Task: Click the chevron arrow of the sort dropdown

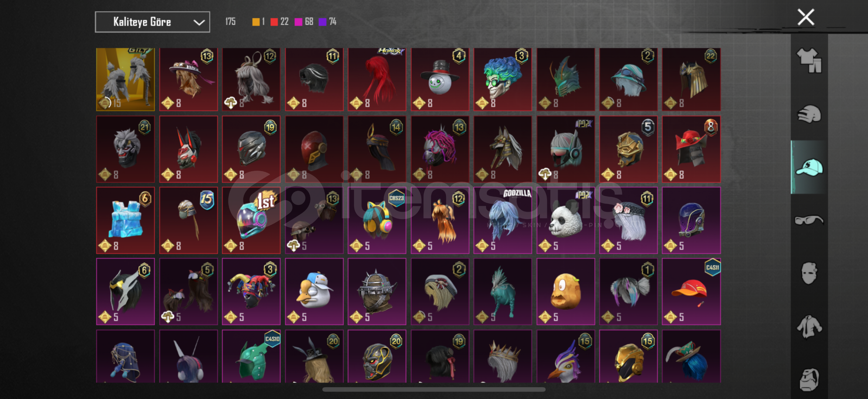Action: [199, 23]
